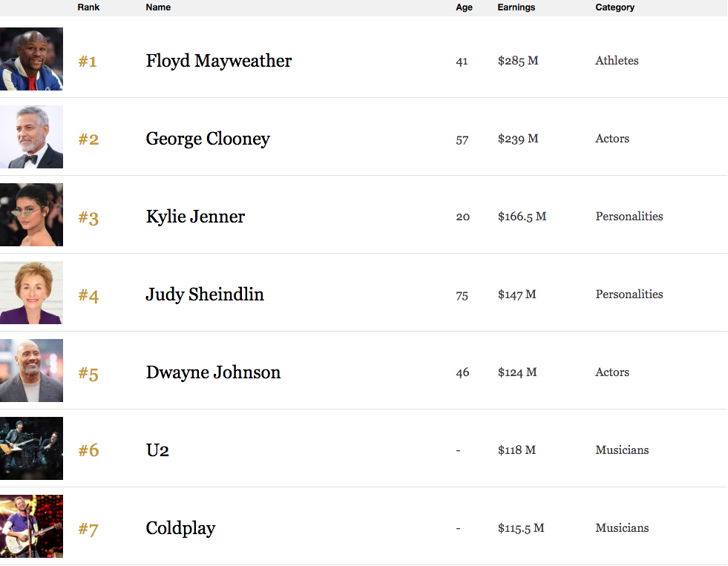Open the George Clooney name link
The image size is (728, 566).
pyautogui.click(x=208, y=139)
